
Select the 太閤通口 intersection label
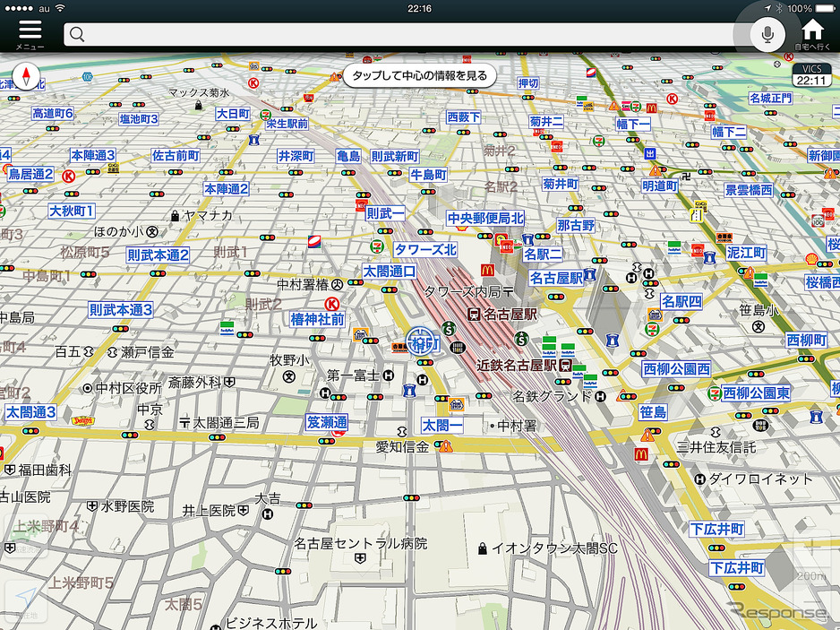[390, 271]
